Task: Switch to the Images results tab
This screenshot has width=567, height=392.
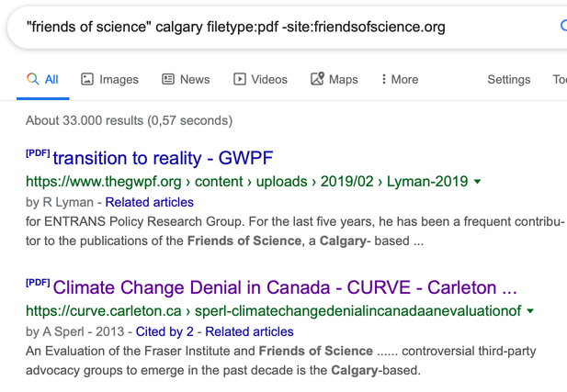Action: pos(109,79)
